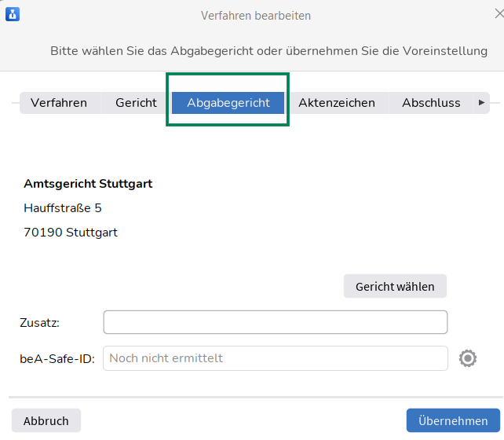
Task: Click the application icon in title bar
Action: pos(13,14)
